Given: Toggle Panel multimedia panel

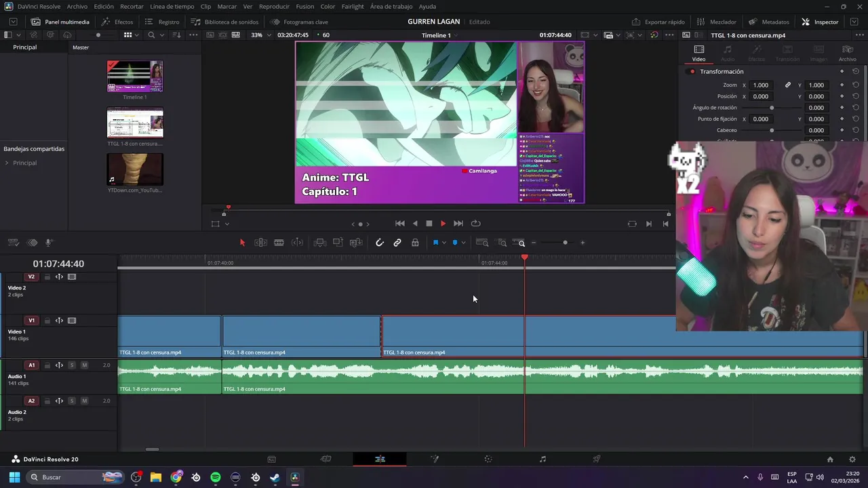Looking at the screenshot, I should pos(60,22).
